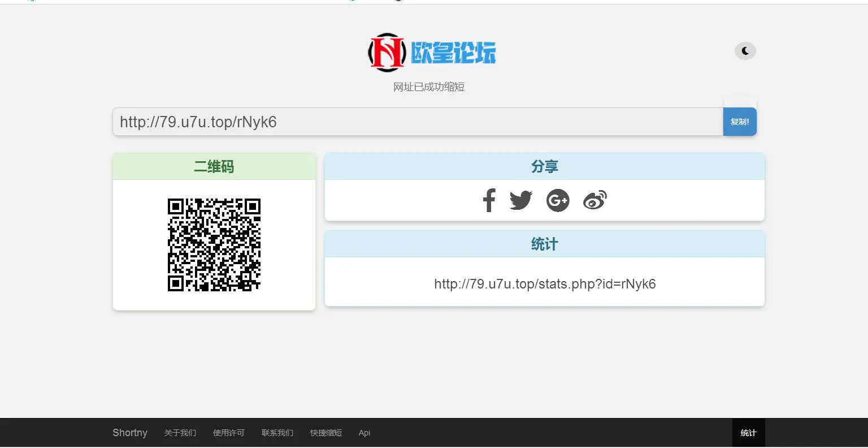Image resolution: width=868 pixels, height=448 pixels.
Task: Click the 复制 copy button
Action: (739, 121)
